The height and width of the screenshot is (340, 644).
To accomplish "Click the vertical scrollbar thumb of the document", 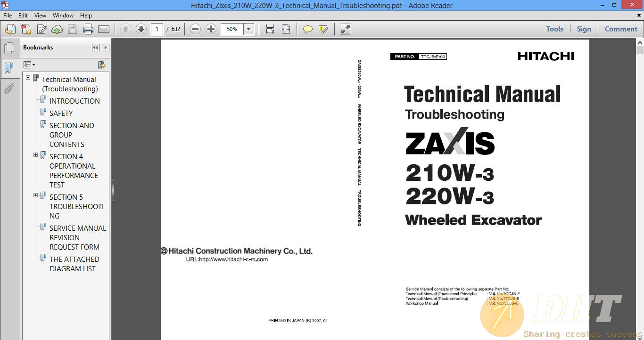I will point(640,50).
